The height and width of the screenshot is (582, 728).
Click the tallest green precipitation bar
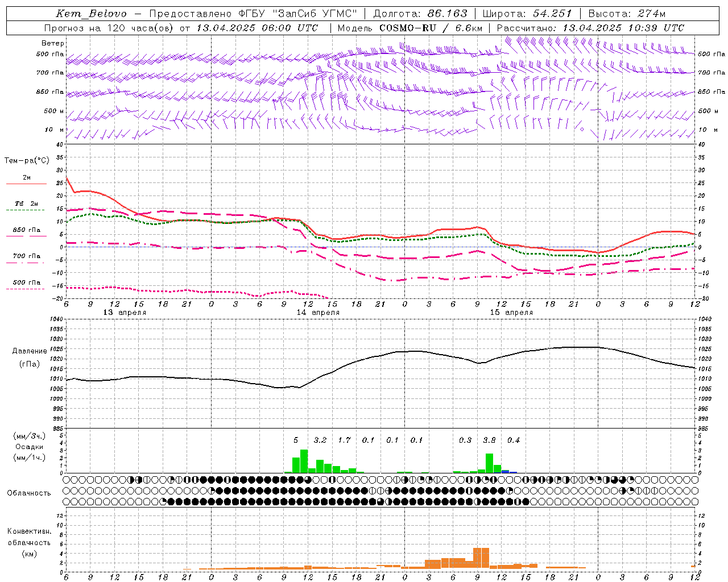tap(304, 461)
